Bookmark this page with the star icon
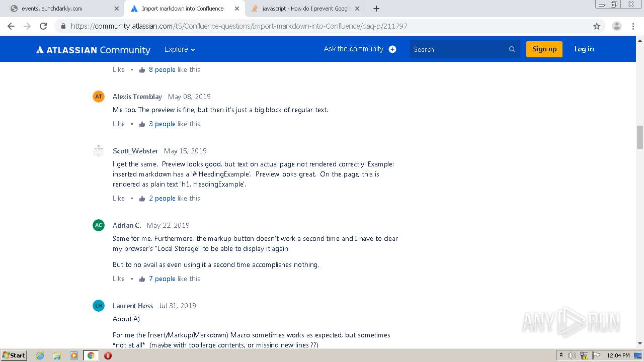This screenshot has width=644, height=362. (x=597, y=26)
